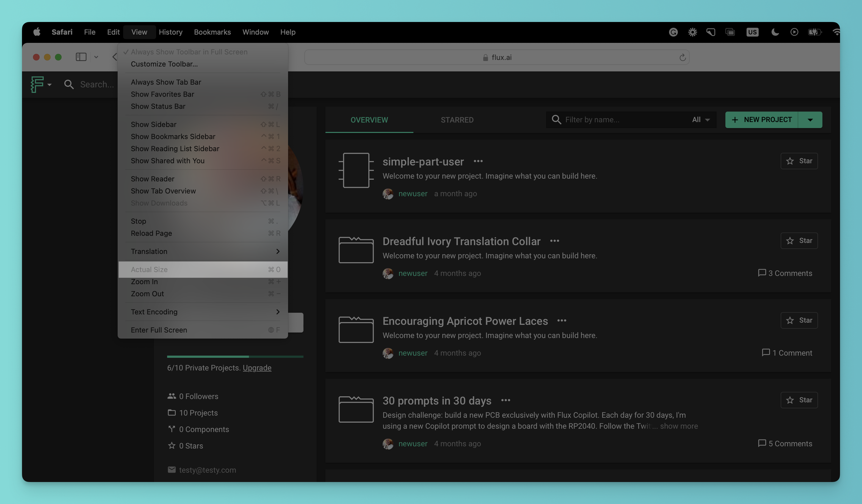Click Dreadful Ivory Translation Collar folder icon
Screen dimensions: 862x504
coord(356,250)
